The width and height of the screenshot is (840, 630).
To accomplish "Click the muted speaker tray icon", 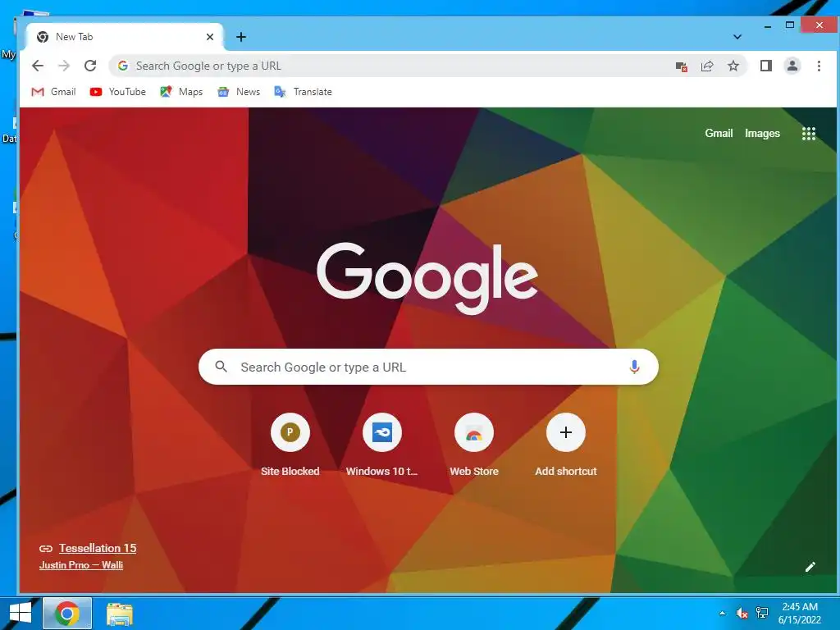I will [x=742, y=613].
